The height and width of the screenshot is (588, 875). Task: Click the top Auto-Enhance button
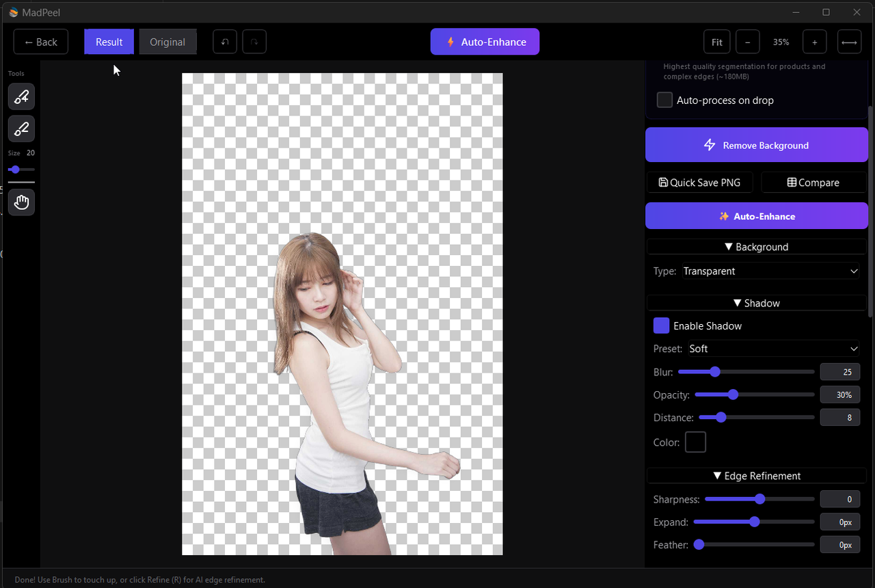[x=485, y=42]
